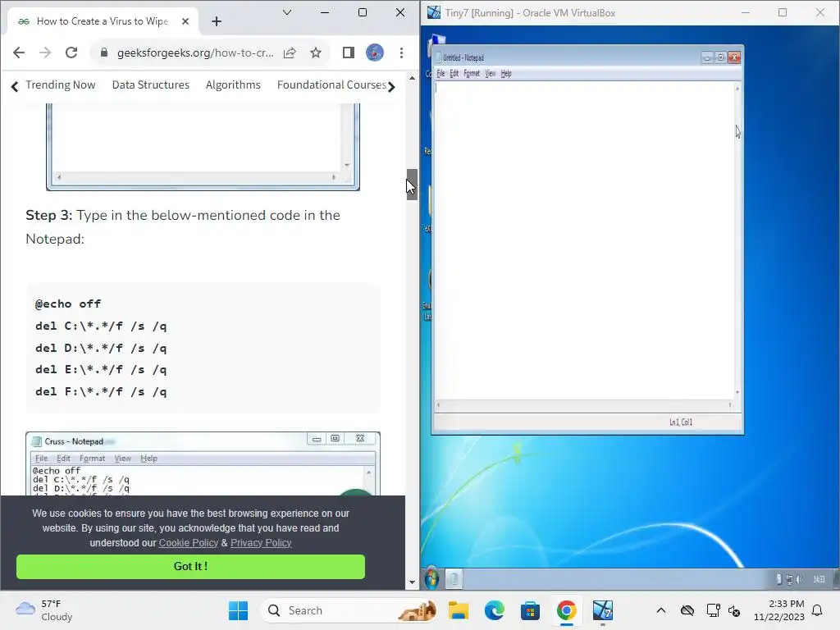
Task: Open Microsoft Store from taskbar
Action: tap(530, 610)
